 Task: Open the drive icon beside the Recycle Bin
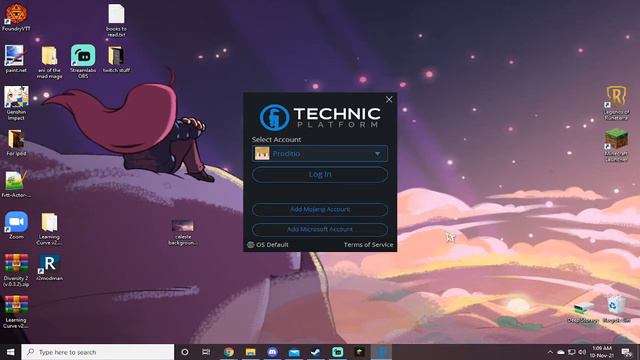point(583,313)
